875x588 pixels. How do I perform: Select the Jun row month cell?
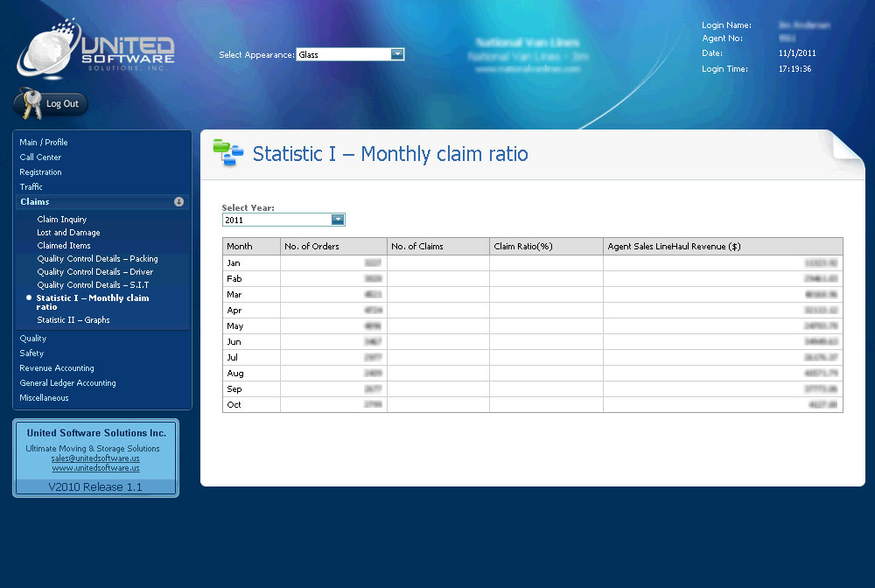251,341
